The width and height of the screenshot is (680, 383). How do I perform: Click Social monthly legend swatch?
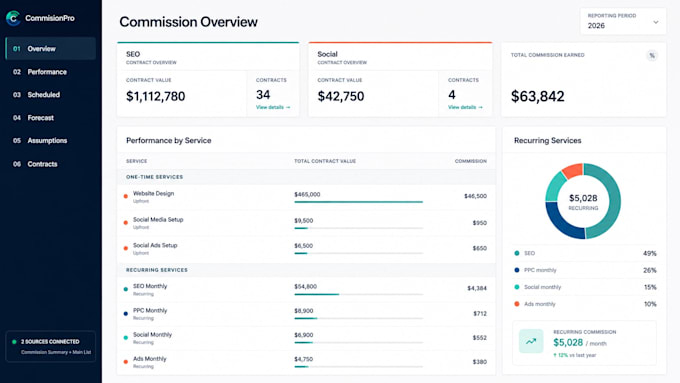pyautogui.click(x=517, y=287)
